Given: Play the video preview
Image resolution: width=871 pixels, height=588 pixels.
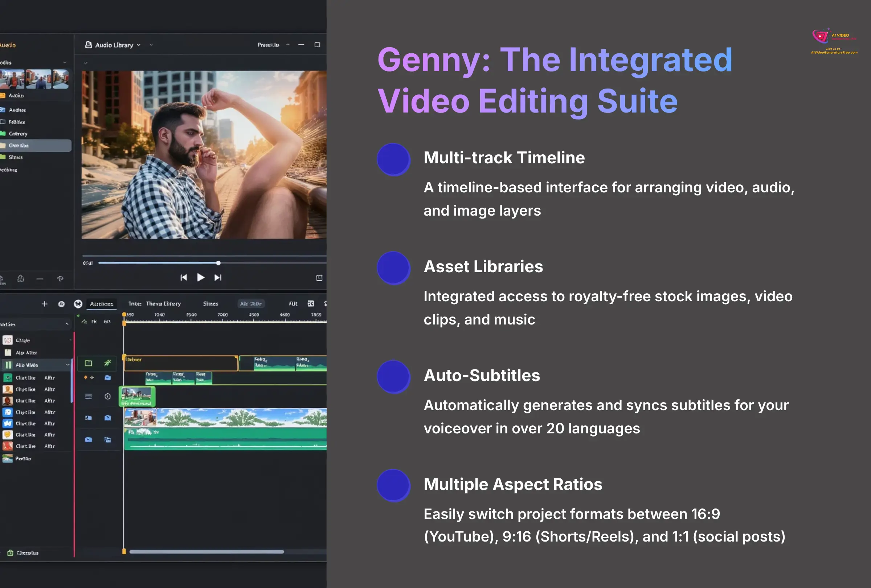Looking at the screenshot, I should [x=200, y=277].
